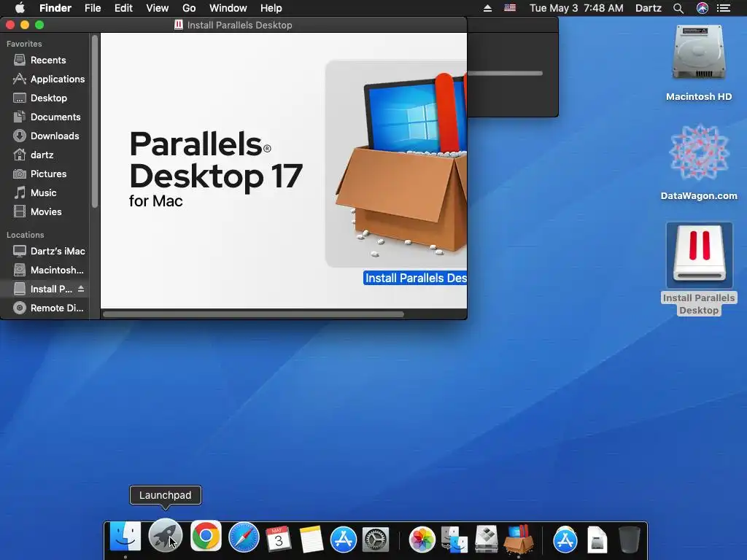Open Photos from the Dock
The height and width of the screenshot is (560, 747).
coord(422,540)
